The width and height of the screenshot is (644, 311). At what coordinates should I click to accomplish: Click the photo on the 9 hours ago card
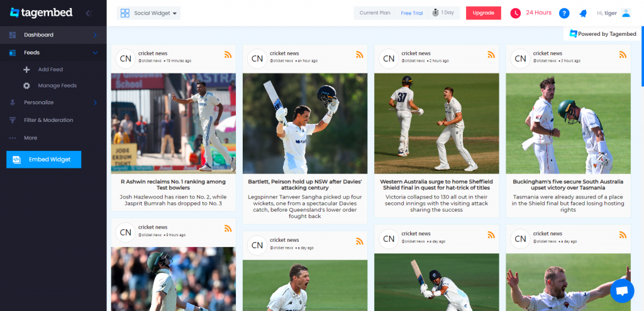tap(174, 279)
